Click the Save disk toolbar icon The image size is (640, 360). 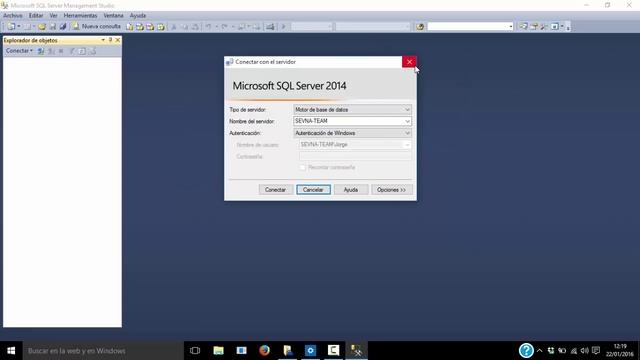tap(53, 27)
